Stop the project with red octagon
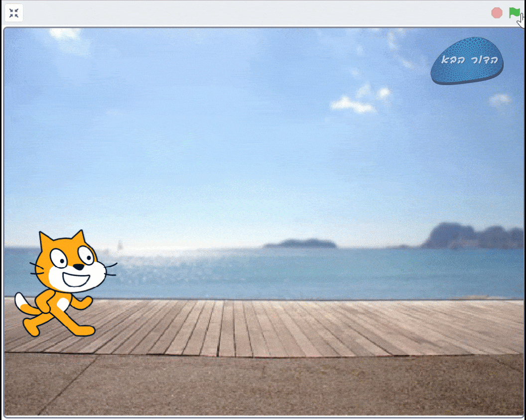Viewport: 526px width, 420px height. point(497,13)
